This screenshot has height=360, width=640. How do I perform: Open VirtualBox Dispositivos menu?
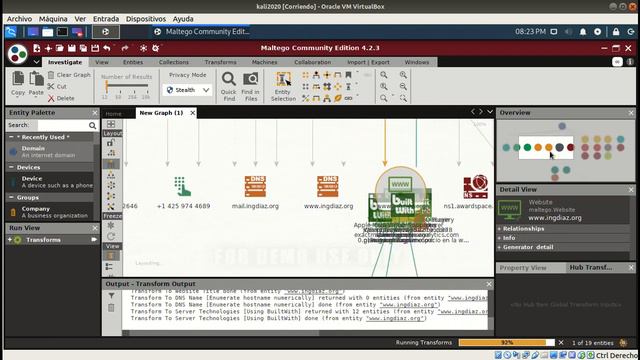tap(146, 19)
